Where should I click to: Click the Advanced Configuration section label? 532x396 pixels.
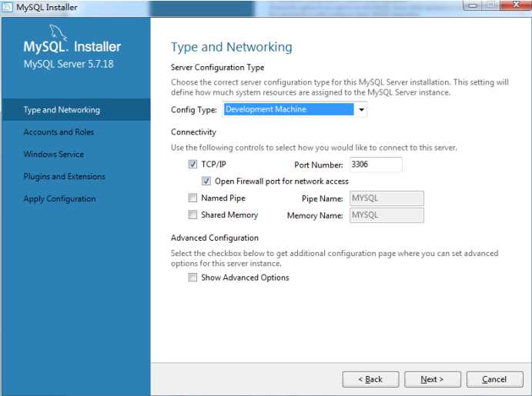pos(215,238)
